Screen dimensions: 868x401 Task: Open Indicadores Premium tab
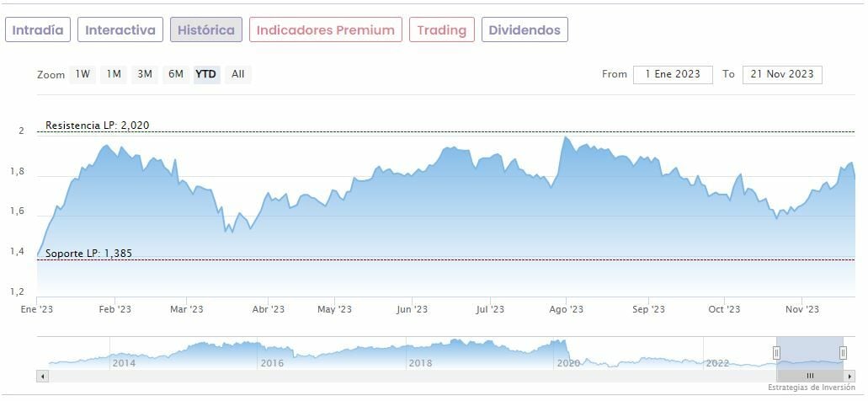325,30
